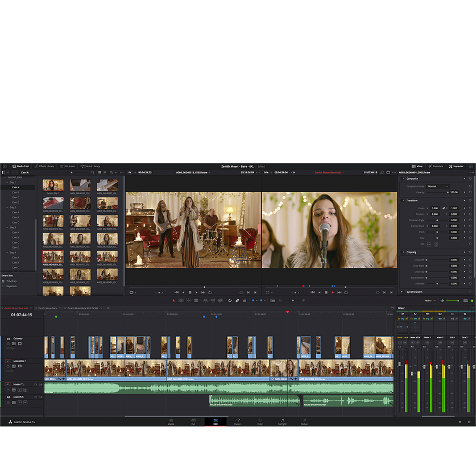Open the Composite Mode dropdown

point(437,187)
